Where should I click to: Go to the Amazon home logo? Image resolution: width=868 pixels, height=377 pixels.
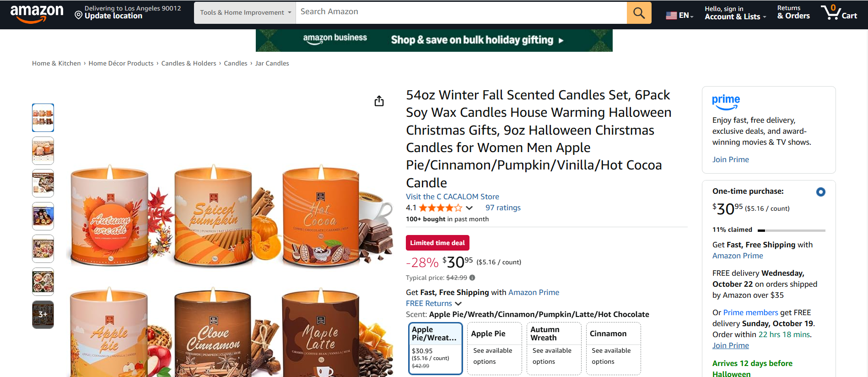point(37,13)
